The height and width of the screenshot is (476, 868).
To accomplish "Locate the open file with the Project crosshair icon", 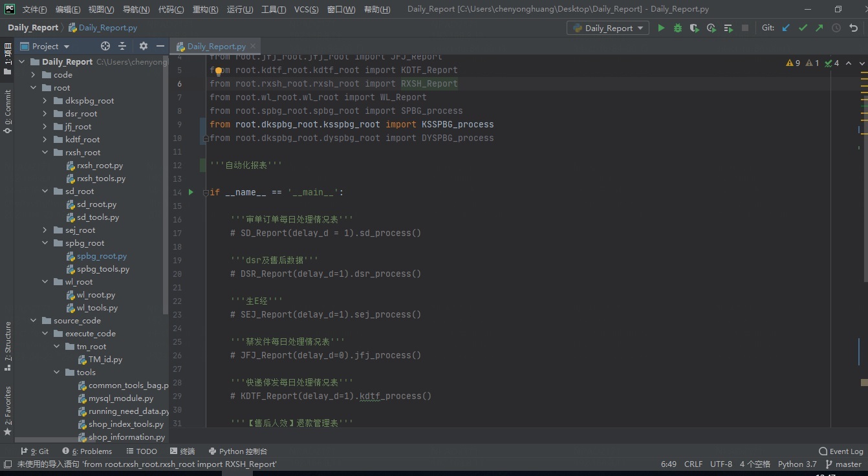I will 105,46.
